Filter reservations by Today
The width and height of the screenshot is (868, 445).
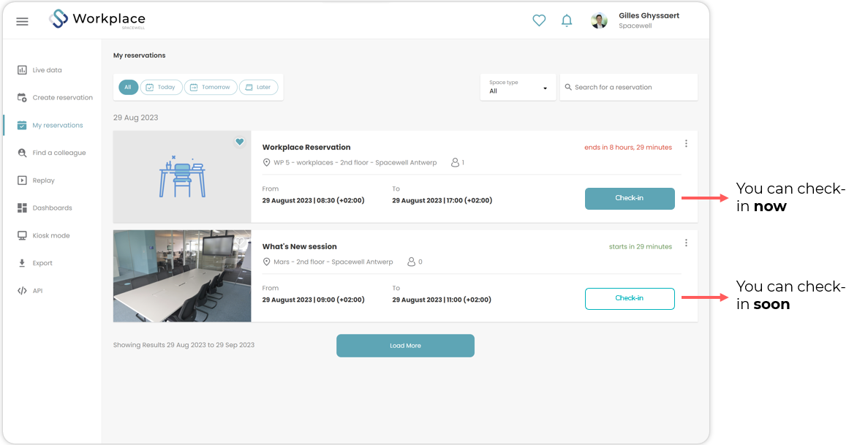coord(161,88)
